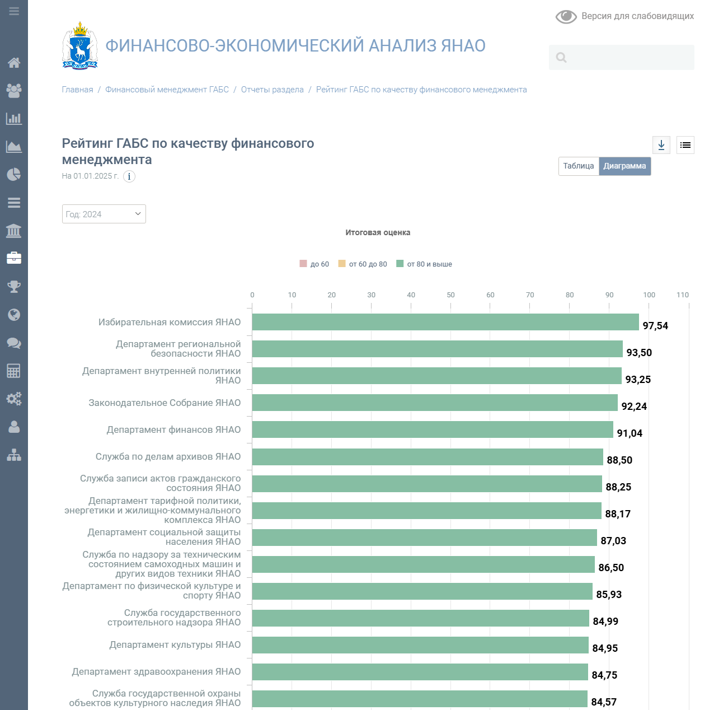Click the home icon in sidebar
The image size is (728, 710).
tap(14, 63)
